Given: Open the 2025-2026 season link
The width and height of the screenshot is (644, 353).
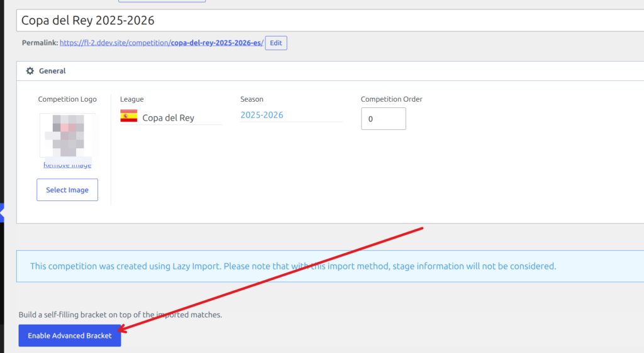Looking at the screenshot, I should (262, 115).
